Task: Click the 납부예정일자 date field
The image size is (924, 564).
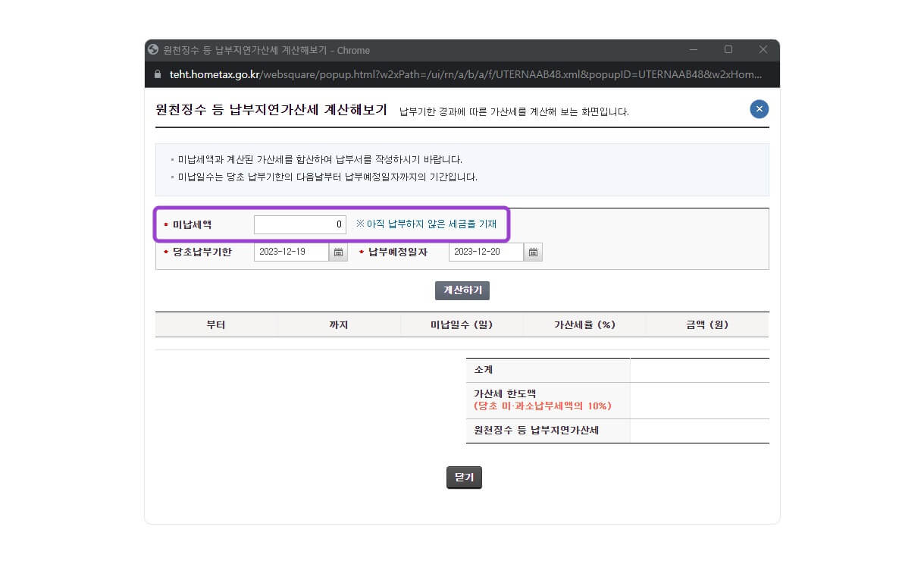Action: [x=486, y=252]
